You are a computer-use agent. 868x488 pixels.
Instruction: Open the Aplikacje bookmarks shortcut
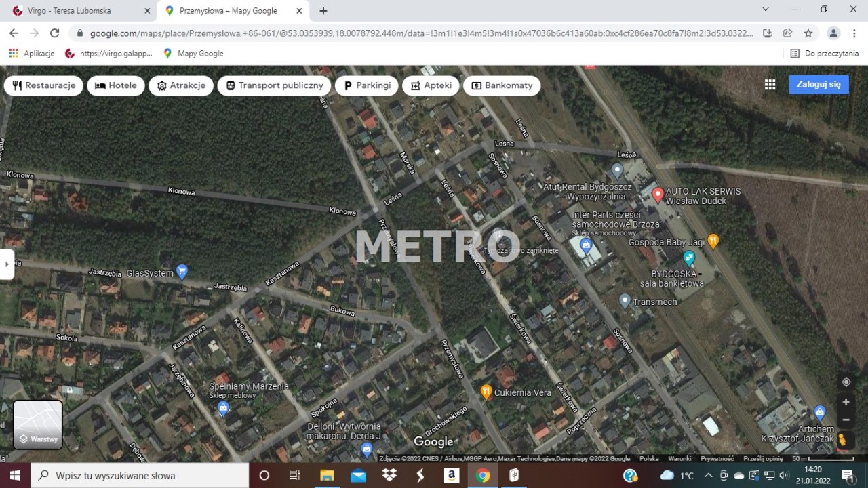tap(31, 53)
